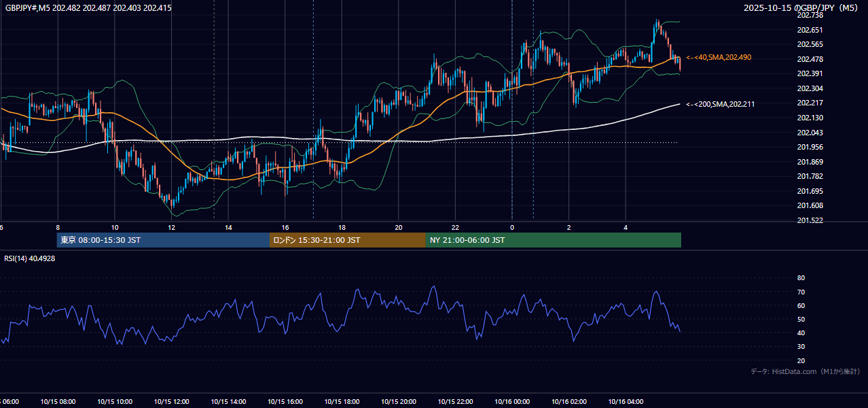The width and height of the screenshot is (868, 408).
Task: Click the '<--<200,SMA,202.211' white label
Action: tap(720, 104)
